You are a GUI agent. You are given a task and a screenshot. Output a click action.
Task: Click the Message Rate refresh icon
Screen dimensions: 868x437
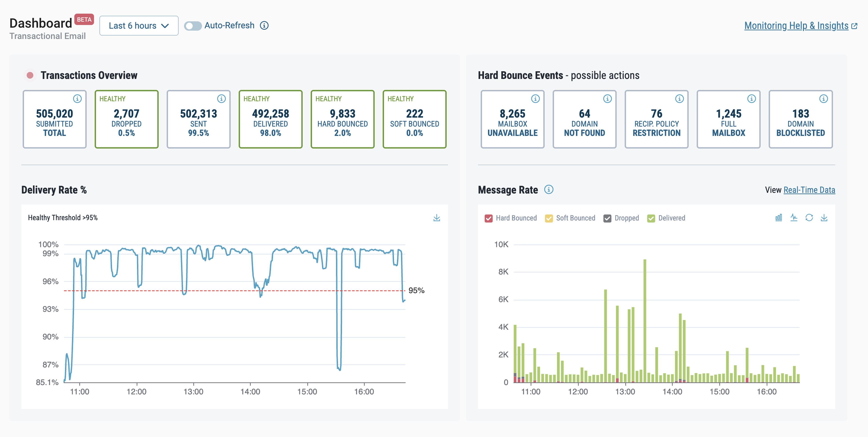pos(809,218)
